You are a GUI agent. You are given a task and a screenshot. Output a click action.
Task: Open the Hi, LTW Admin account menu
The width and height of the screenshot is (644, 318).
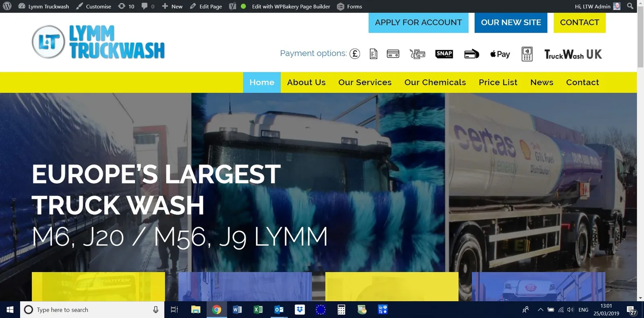(x=597, y=6)
